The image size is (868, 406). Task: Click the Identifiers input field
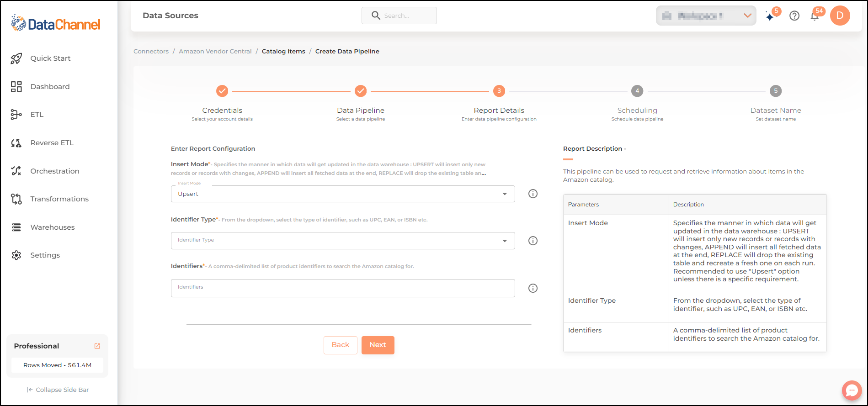343,288
